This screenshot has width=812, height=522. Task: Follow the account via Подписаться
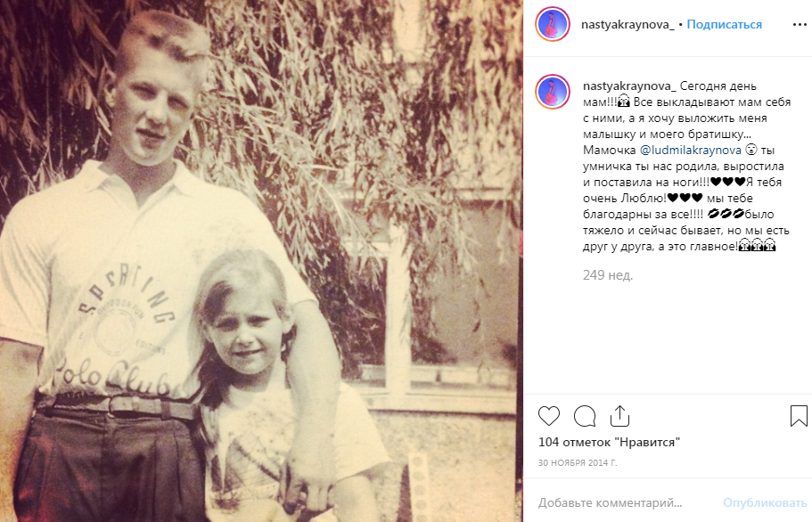click(x=724, y=24)
